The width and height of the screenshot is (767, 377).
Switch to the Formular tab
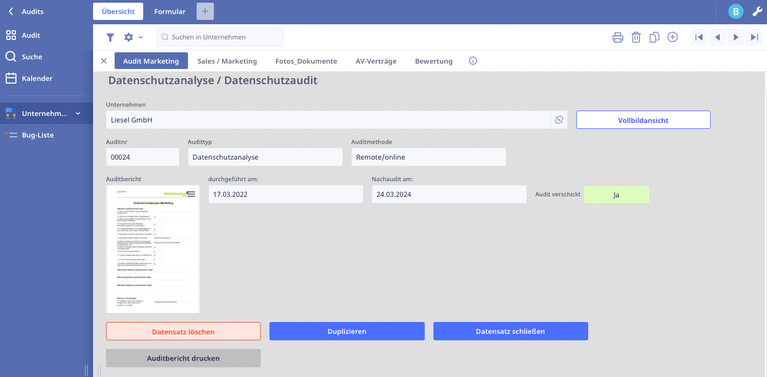(170, 11)
